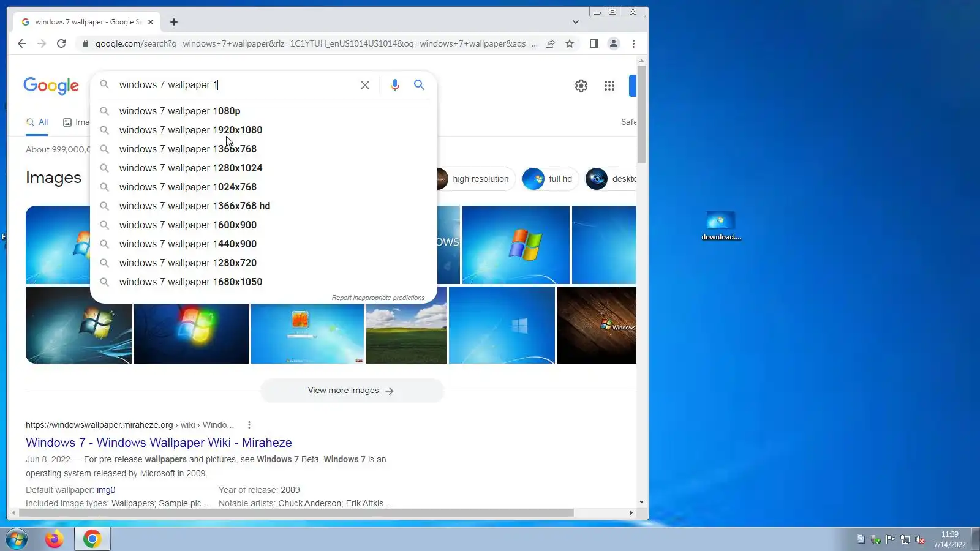Click the Chrome forward arrow

click(42, 43)
